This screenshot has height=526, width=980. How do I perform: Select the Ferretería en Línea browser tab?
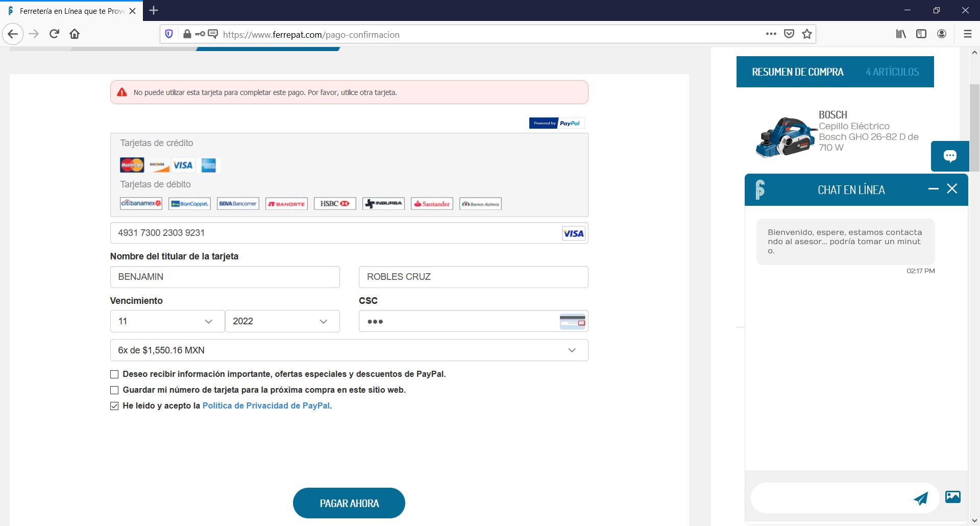71,11
